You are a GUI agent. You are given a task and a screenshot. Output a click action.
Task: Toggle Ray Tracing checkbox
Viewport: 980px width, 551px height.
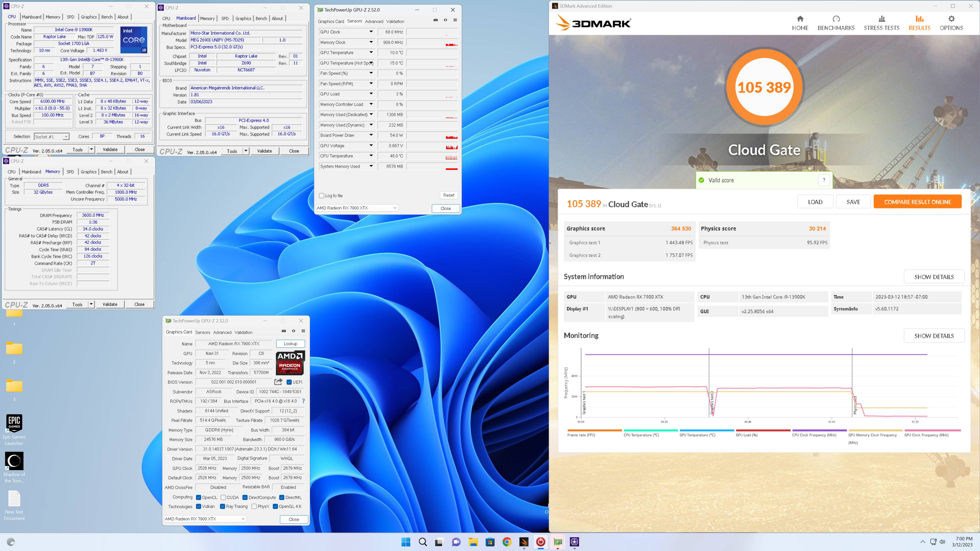tap(223, 507)
